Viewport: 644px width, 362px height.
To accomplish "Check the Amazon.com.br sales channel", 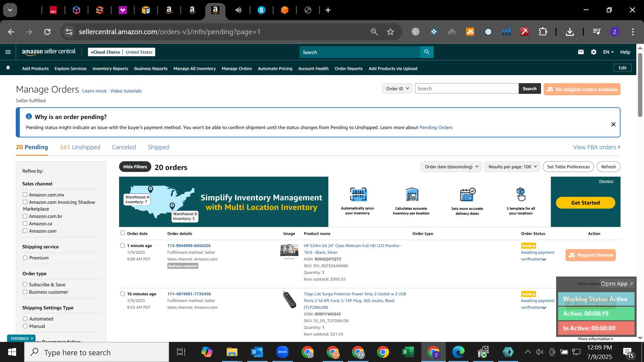I will tap(25, 216).
